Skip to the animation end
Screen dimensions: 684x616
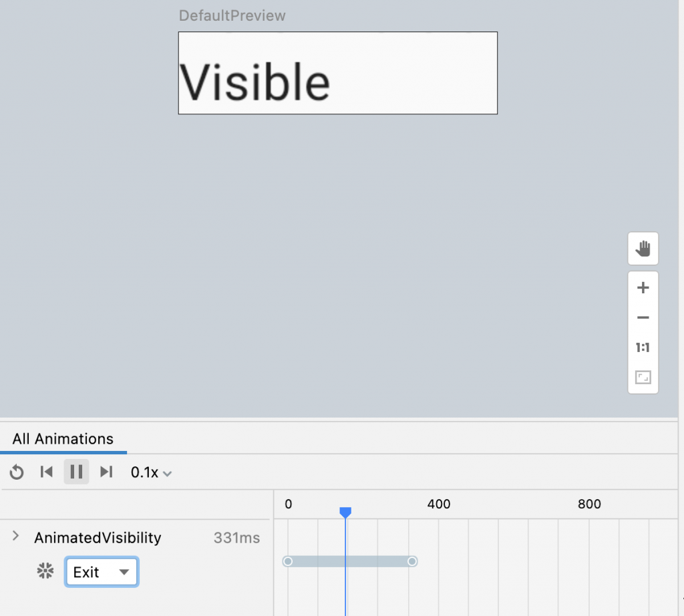coord(106,472)
